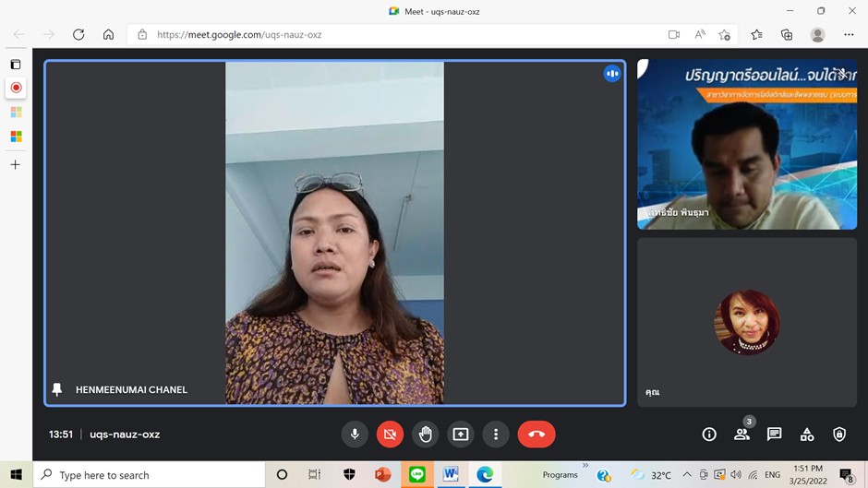Raise your hand in the meeting
868x488 pixels.
coord(425,434)
